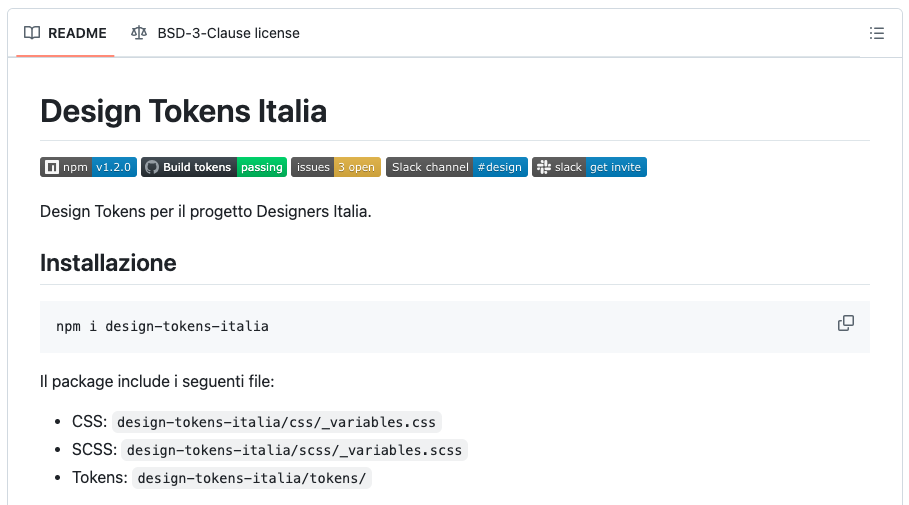Click 'Il package include i seguenti file' text
Image resolution: width=909 pixels, height=505 pixels.
157,382
